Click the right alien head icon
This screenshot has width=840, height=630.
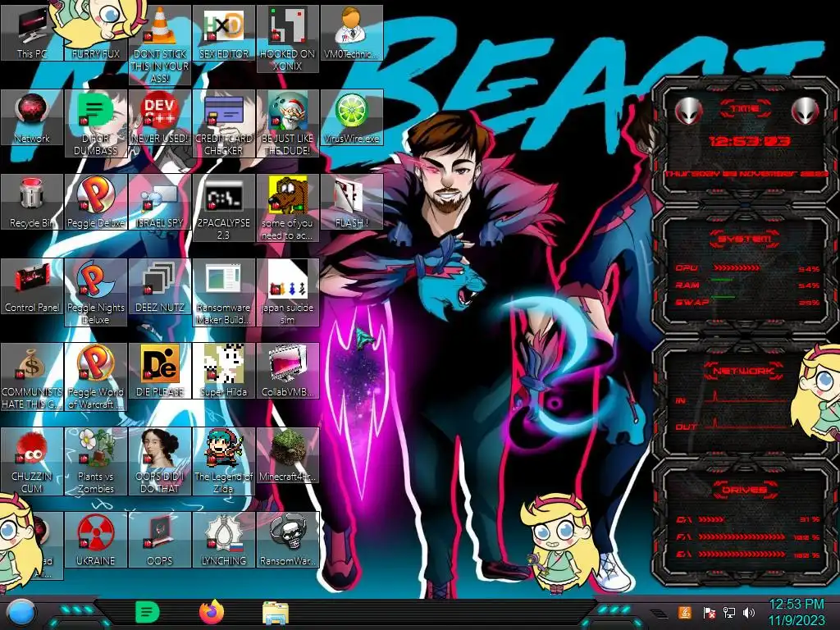click(x=806, y=112)
